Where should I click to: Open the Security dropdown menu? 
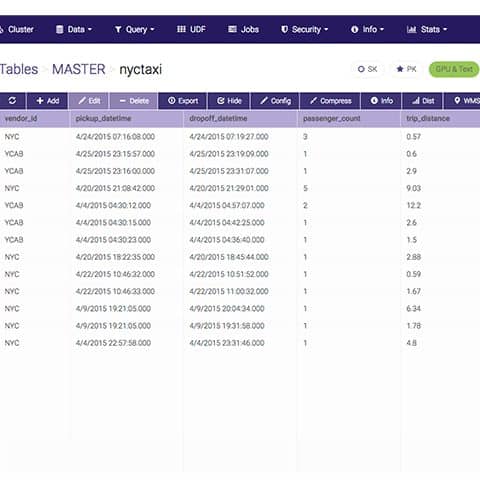click(304, 29)
